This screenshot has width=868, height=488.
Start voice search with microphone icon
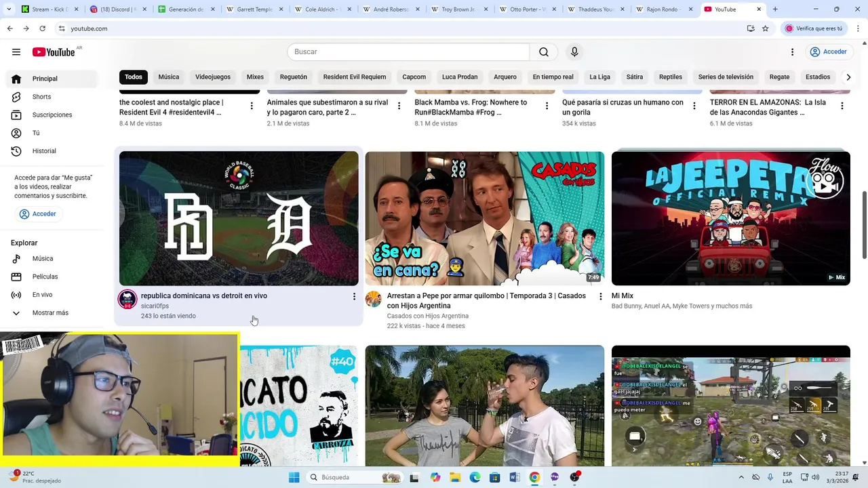point(574,52)
